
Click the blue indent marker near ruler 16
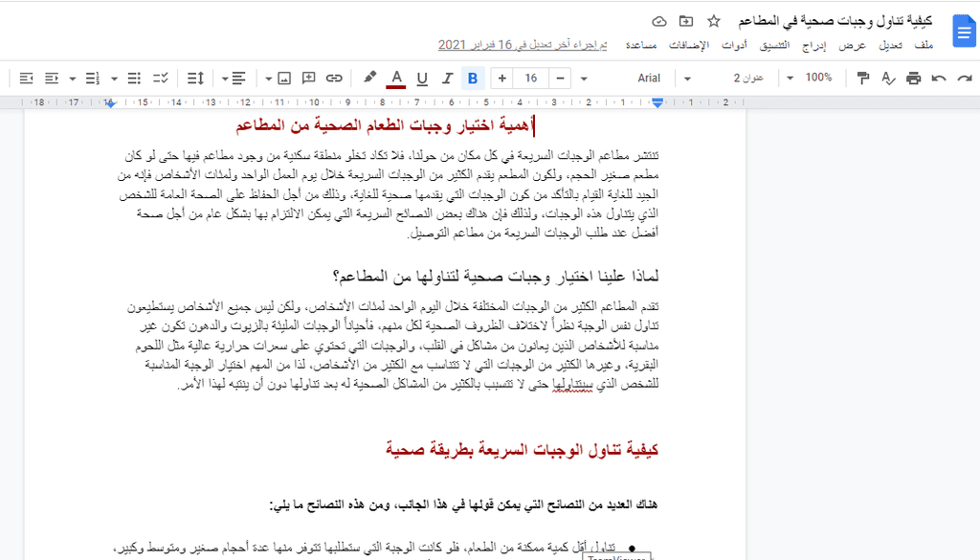click(110, 103)
